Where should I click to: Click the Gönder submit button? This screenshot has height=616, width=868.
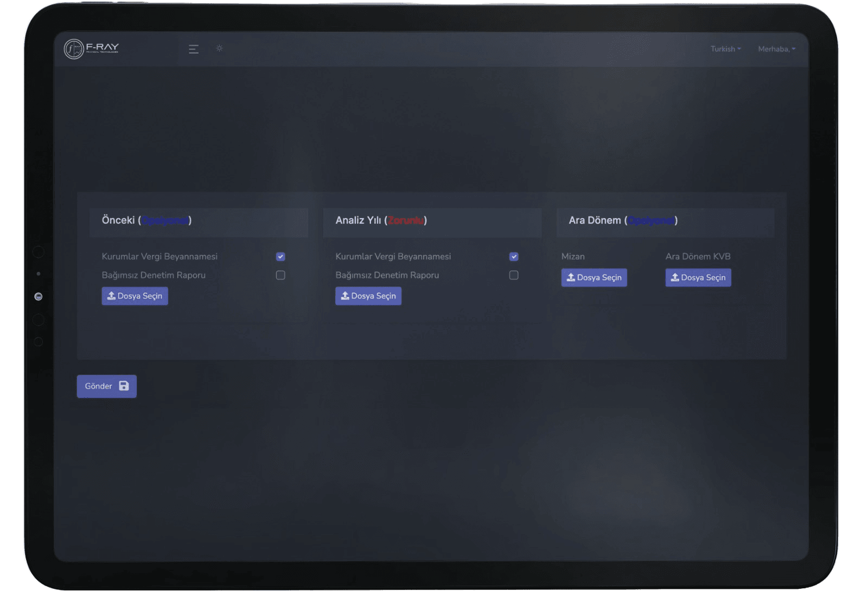click(x=106, y=386)
